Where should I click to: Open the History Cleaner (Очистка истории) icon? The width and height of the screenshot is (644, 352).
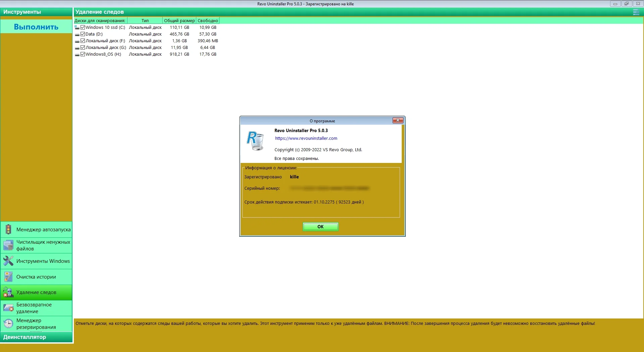(x=8, y=277)
